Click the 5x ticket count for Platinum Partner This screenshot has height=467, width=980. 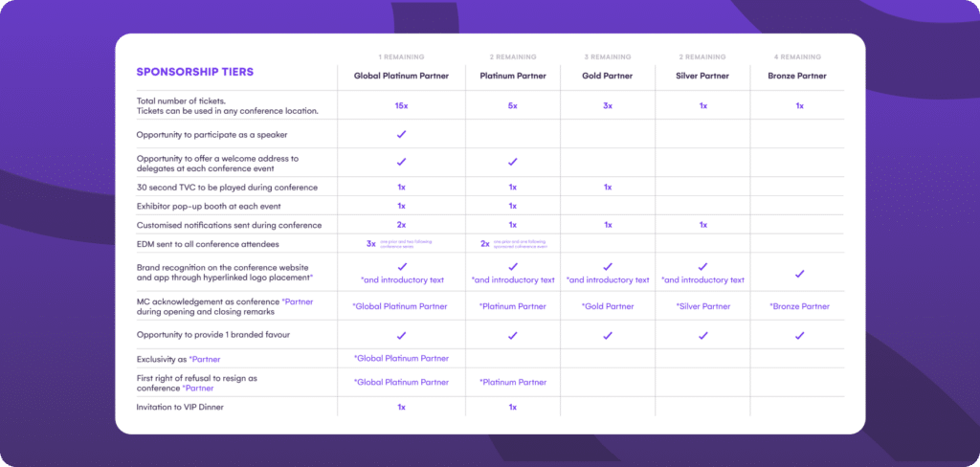click(512, 105)
